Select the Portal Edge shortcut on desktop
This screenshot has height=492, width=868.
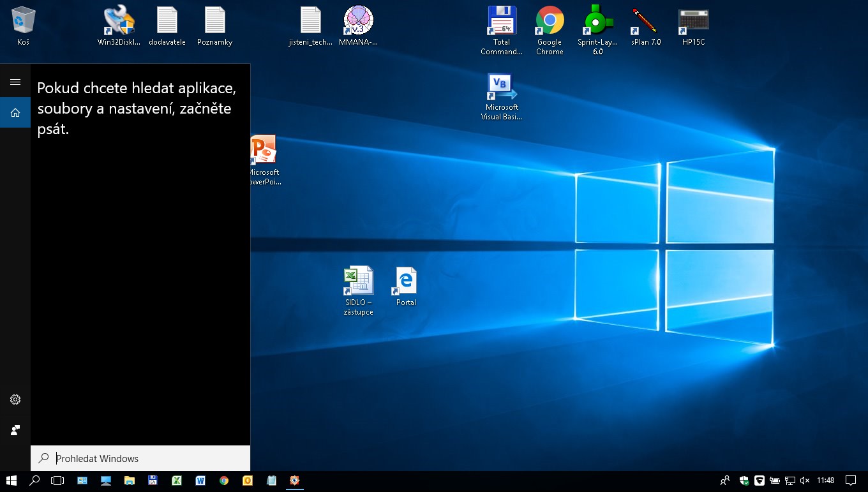pos(406,283)
